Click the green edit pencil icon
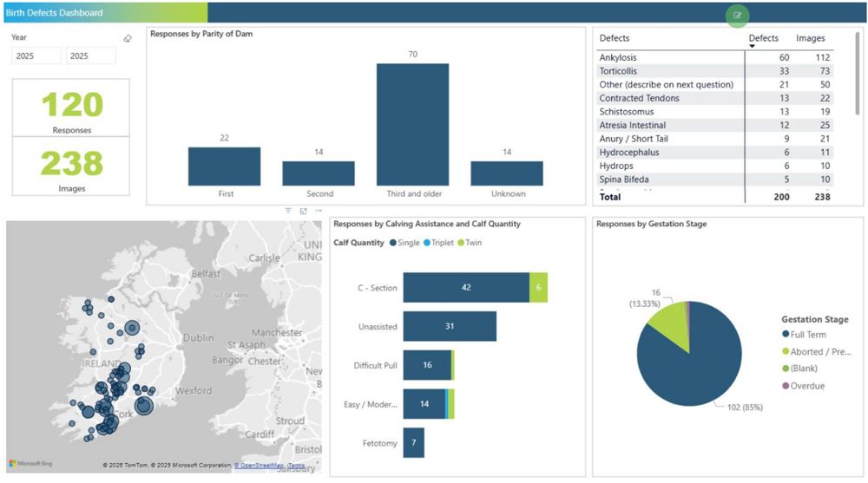The height and width of the screenshot is (483, 868). tap(738, 15)
